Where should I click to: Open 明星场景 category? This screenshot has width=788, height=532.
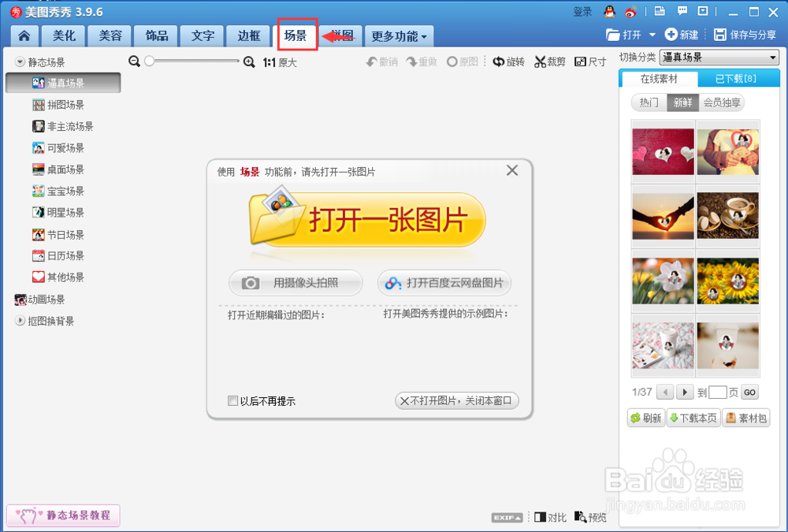58,213
